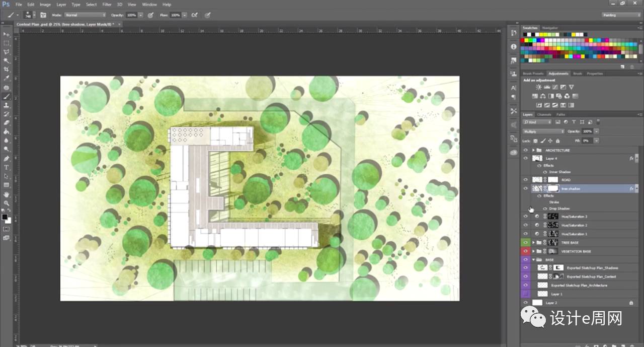Viewport: 644px width, 347px height.
Task: Click the brush Flow percentage field
Action: pyautogui.click(x=175, y=15)
